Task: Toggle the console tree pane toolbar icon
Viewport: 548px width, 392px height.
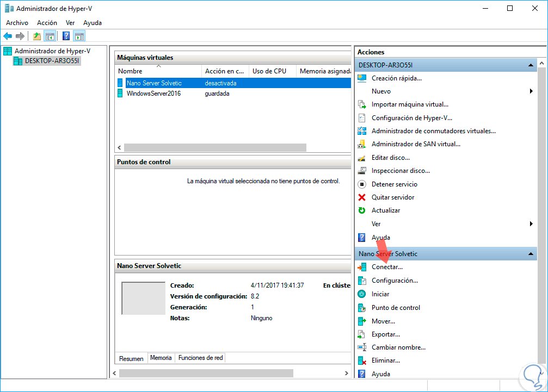Action: 50,36
